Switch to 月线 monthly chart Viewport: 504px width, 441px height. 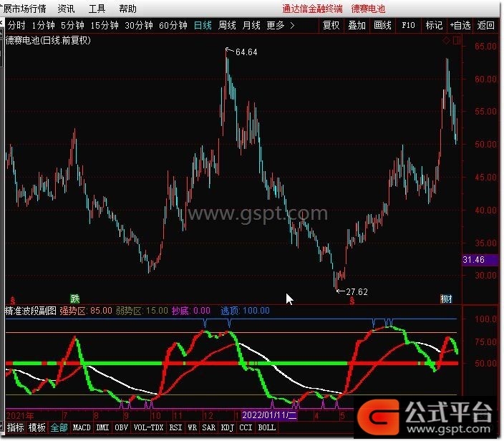(x=251, y=25)
